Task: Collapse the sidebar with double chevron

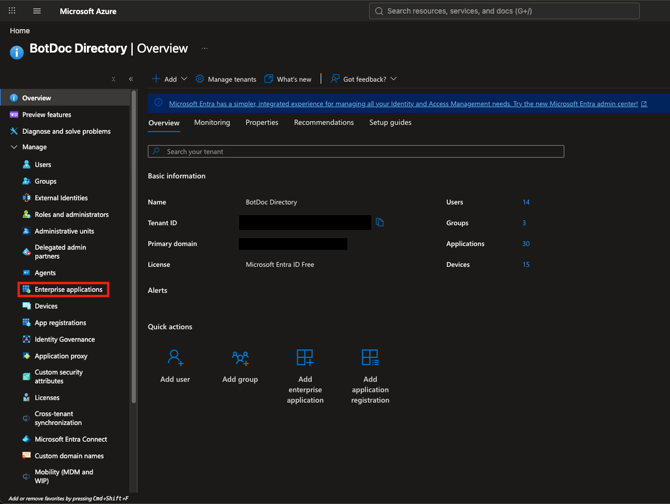Action: click(x=131, y=79)
